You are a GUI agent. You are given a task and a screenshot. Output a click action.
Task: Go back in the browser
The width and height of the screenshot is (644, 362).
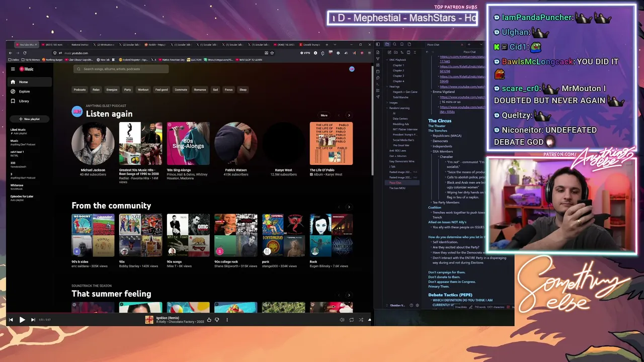point(11,53)
